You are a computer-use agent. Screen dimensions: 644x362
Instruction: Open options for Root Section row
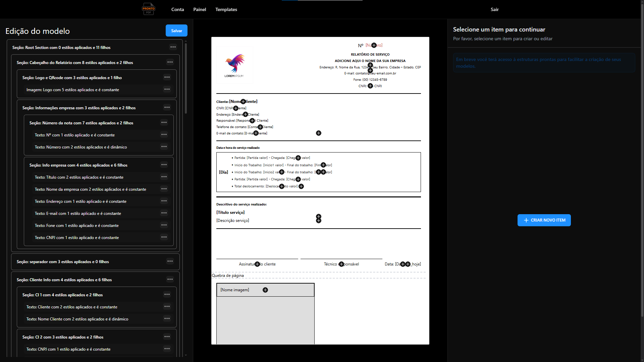pos(173,47)
